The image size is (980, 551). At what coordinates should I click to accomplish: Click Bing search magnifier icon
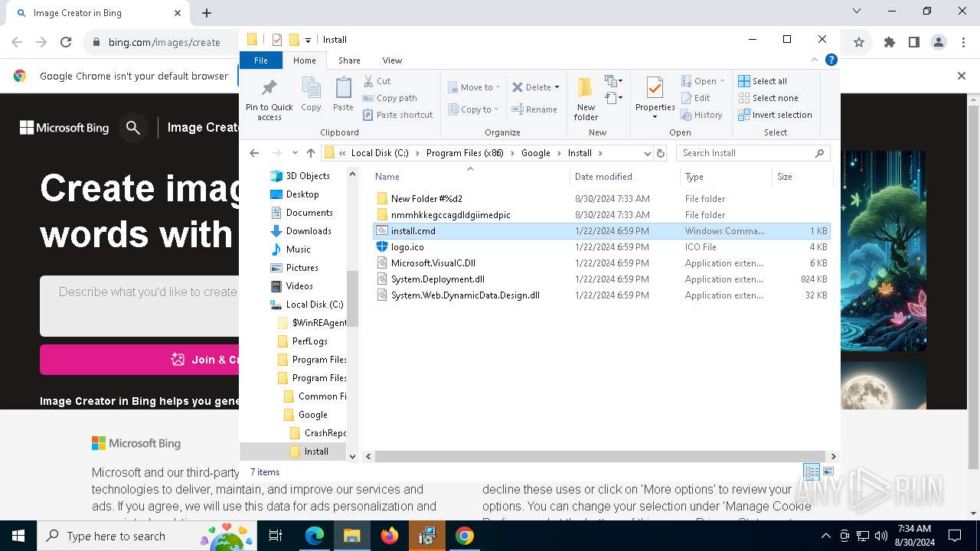click(133, 128)
